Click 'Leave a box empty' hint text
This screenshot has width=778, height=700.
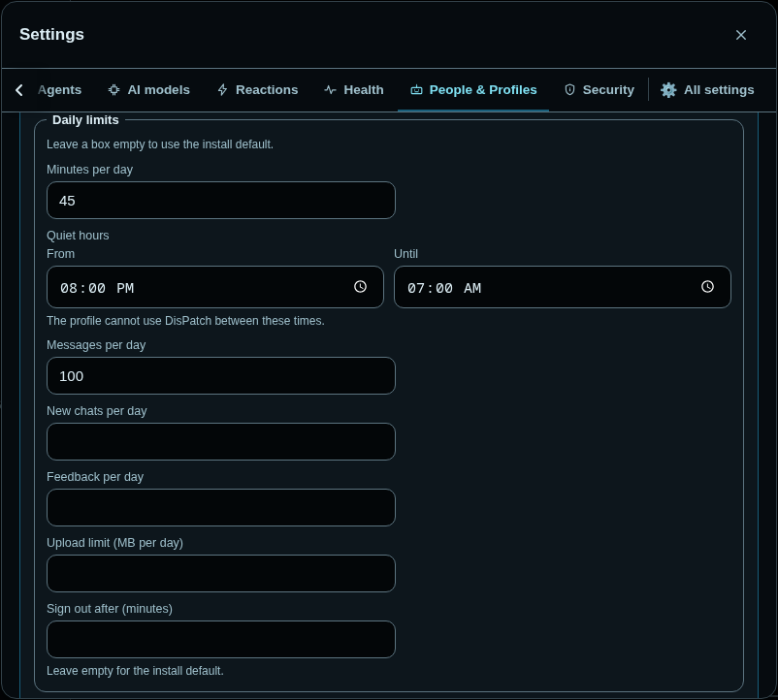coord(160,144)
